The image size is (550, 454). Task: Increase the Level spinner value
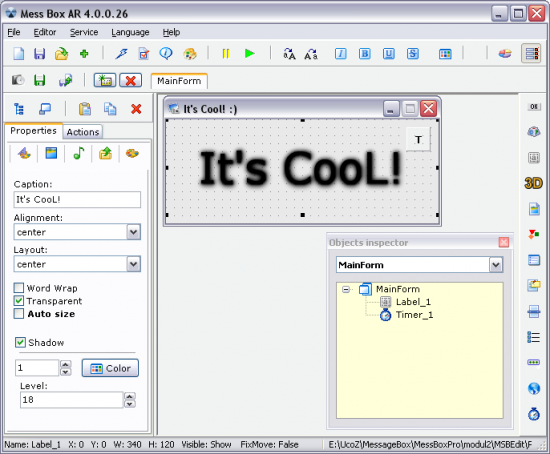coord(130,396)
